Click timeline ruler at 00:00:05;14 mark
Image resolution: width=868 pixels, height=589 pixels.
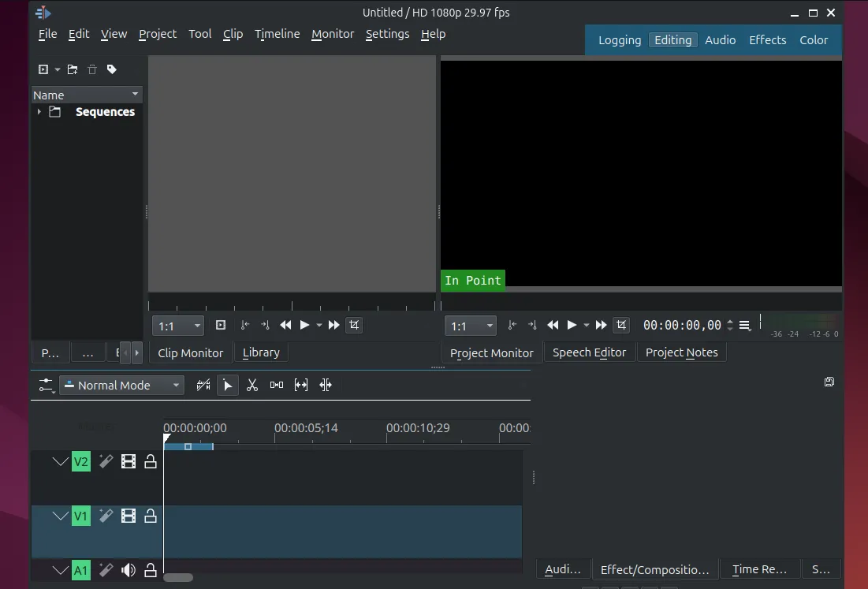point(275,438)
